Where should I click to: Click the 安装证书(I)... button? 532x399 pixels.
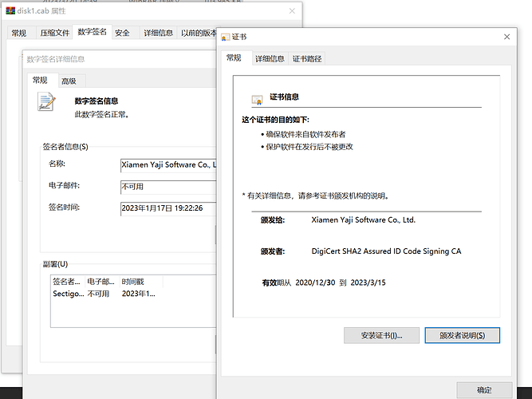tap(381, 335)
